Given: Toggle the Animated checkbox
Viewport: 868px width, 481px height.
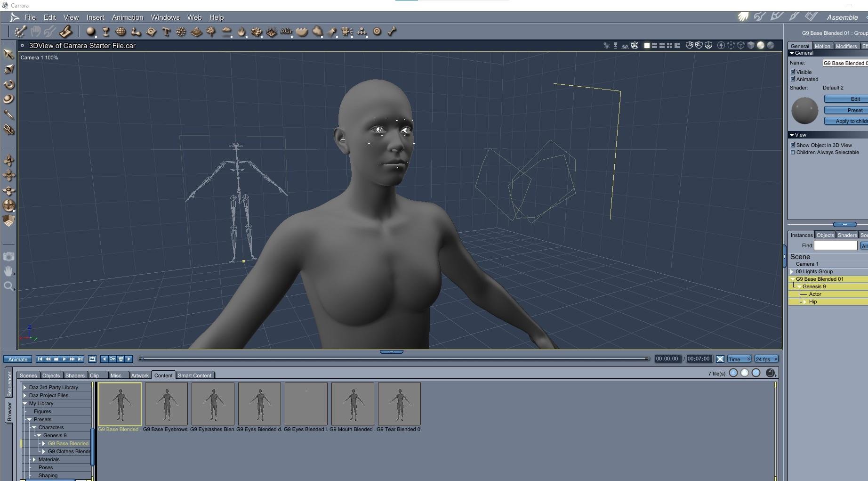Looking at the screenshot, I should point(793,79).
